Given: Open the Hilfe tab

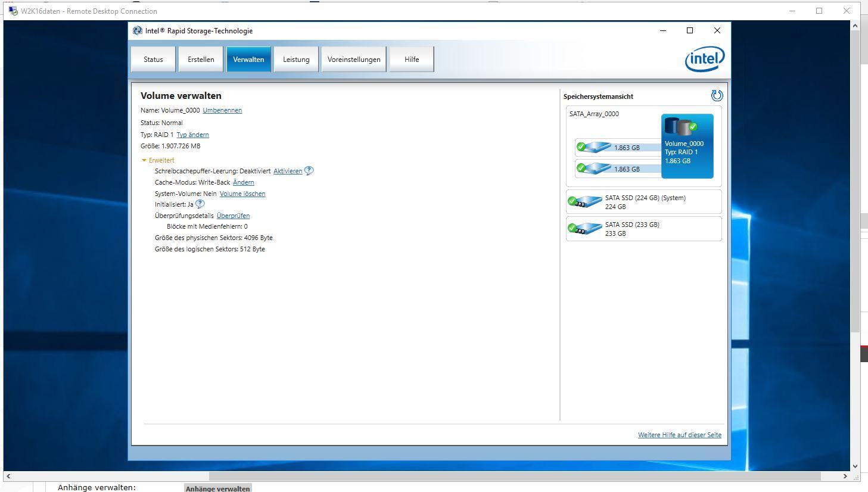Looking at the screenshot, I should click(412, 60).
